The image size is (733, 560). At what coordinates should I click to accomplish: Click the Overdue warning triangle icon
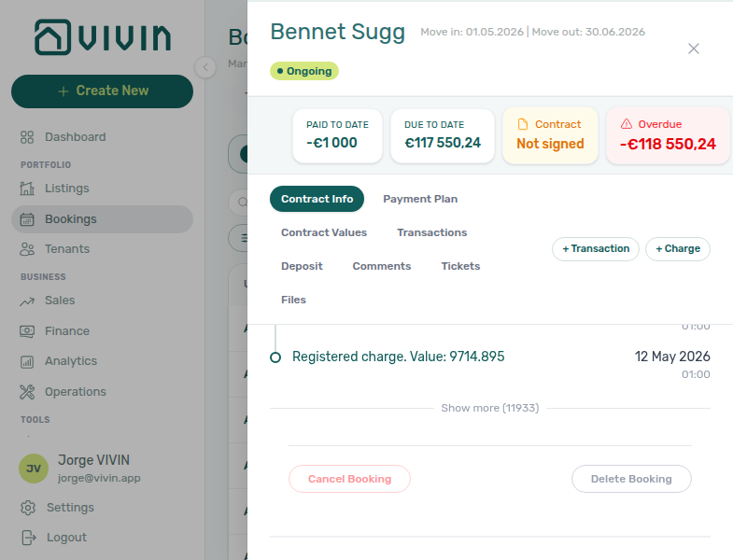coord(627,124)
